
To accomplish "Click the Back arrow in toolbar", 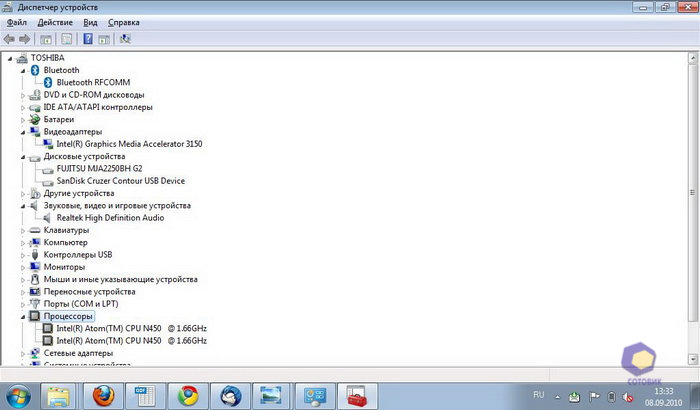I will point(10,39).
